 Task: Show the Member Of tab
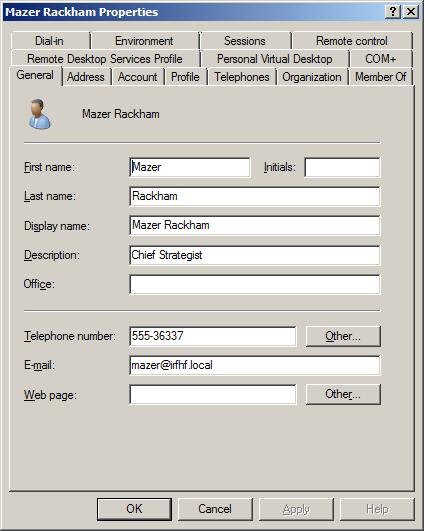(381, 77)
